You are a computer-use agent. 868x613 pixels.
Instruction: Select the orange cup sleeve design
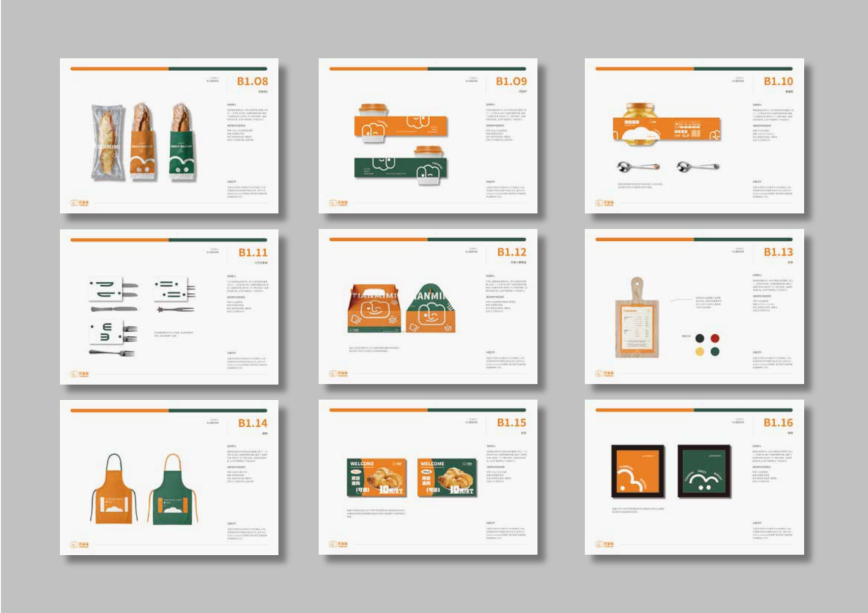click(400, 126)
